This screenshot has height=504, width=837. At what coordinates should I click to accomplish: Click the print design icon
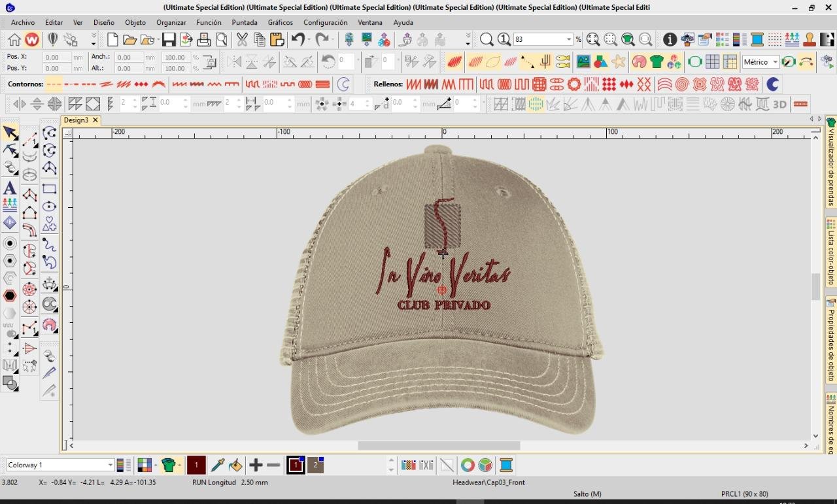(x=204, y=40)
